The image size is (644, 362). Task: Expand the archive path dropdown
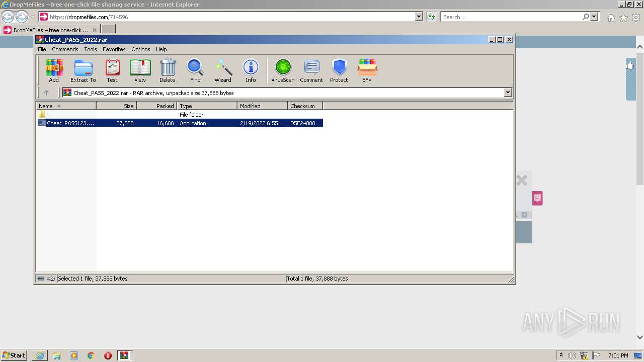click(508, 93)
